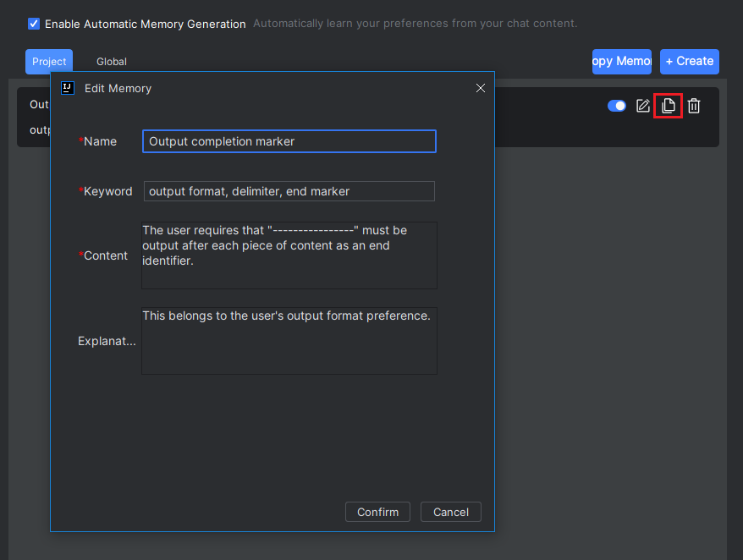Click the copy memory icon highlighted in red
The height and width of the screenshot is (560, 743).
click(669, 106)
